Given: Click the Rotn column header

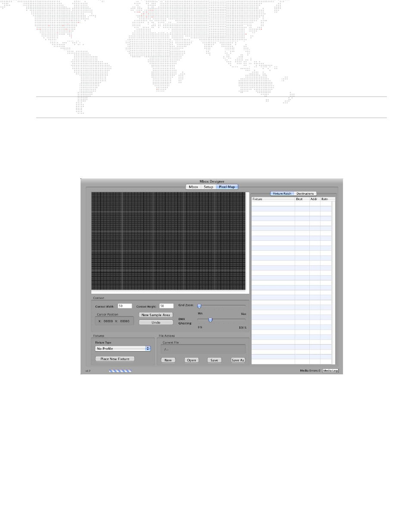Looking at the screenshot, I should 326,199.
